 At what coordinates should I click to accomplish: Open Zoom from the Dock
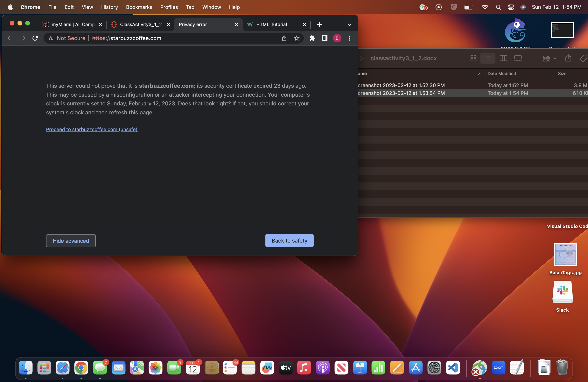498,368
